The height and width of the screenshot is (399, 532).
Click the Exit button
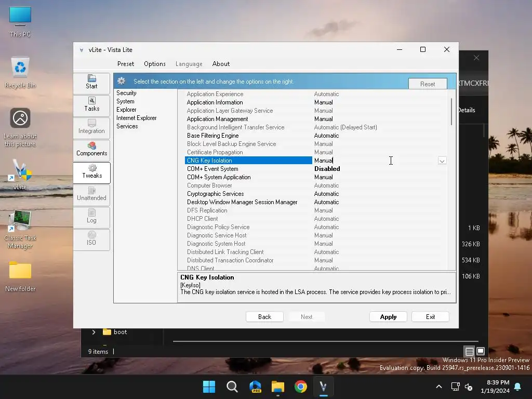[430, 316]
